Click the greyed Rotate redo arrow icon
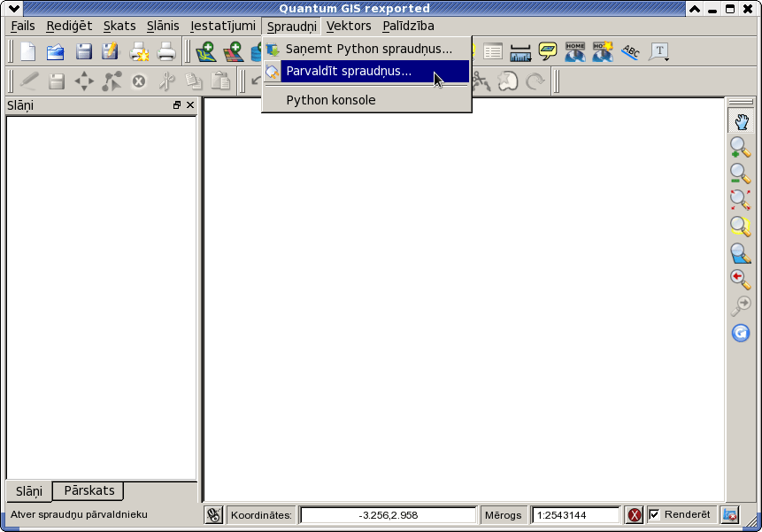The image size is (762, 532). click(x=535, y=81)
